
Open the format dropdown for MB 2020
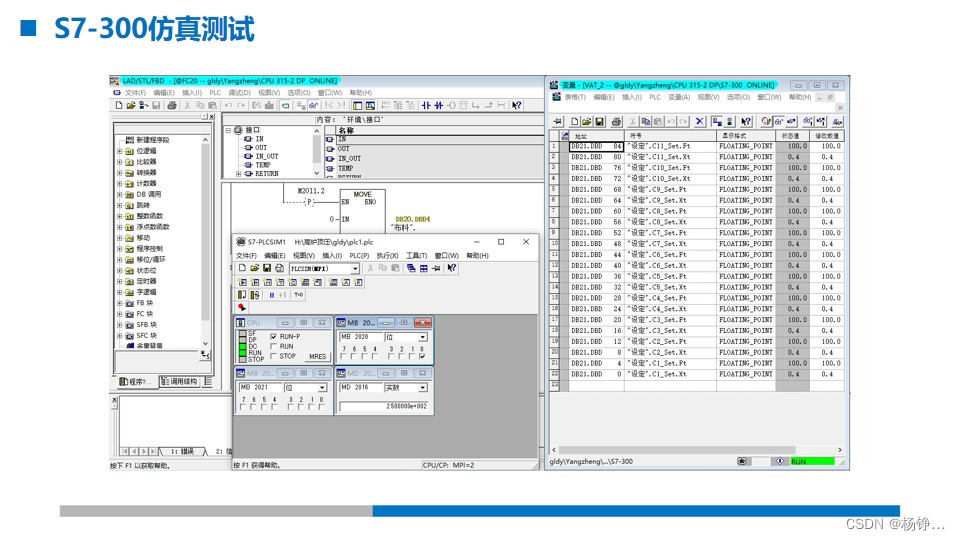coord(422,337)
